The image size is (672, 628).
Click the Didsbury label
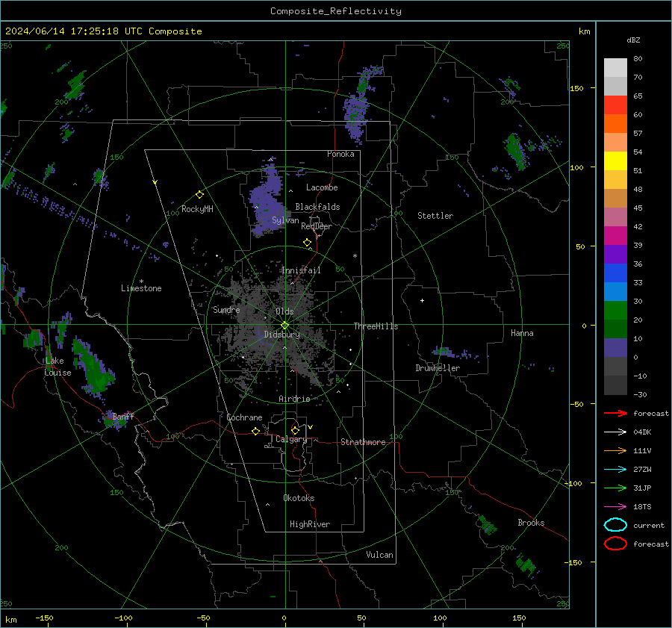[x=281, y=335]
